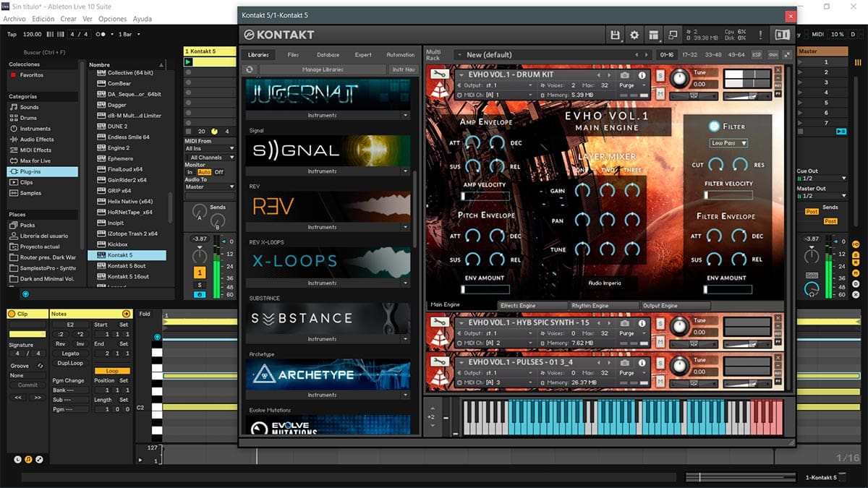Toggle the clip Loop button
The image size is (868, 488).
click(112, 371)
